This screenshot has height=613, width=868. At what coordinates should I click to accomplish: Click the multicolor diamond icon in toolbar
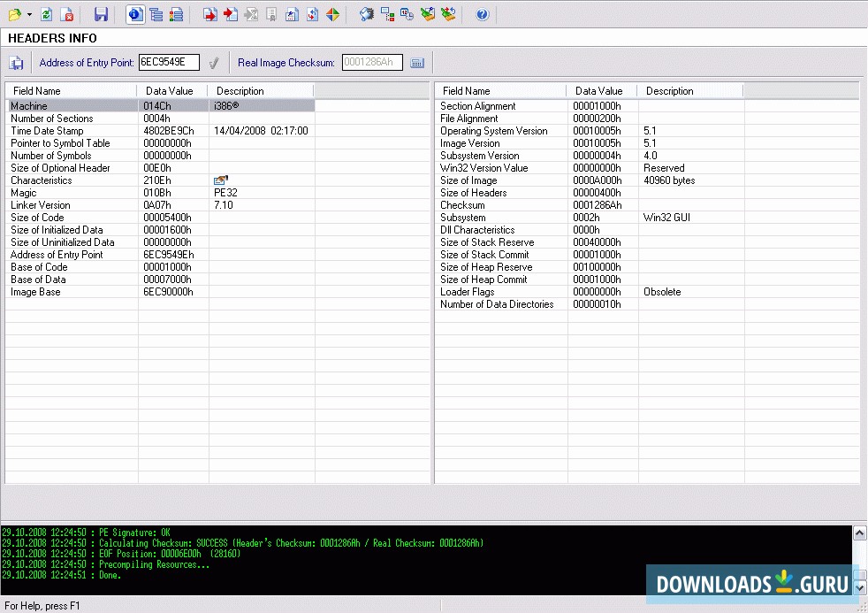(x=332, y=14)
